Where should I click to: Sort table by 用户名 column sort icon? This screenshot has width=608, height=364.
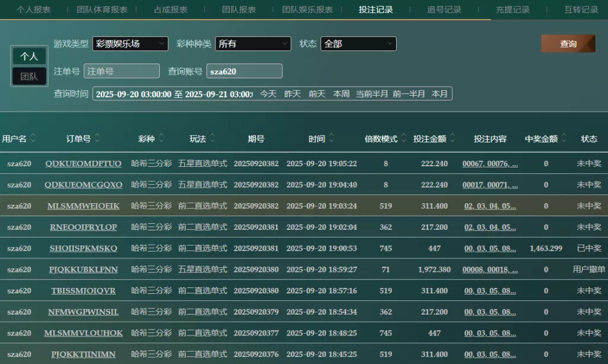(x=33, y=138)
